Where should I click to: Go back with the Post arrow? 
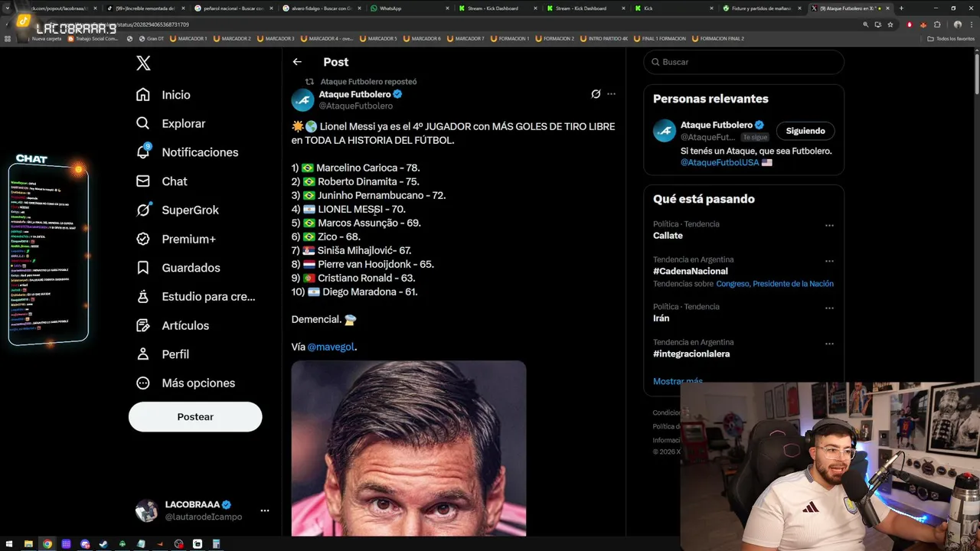297,62
